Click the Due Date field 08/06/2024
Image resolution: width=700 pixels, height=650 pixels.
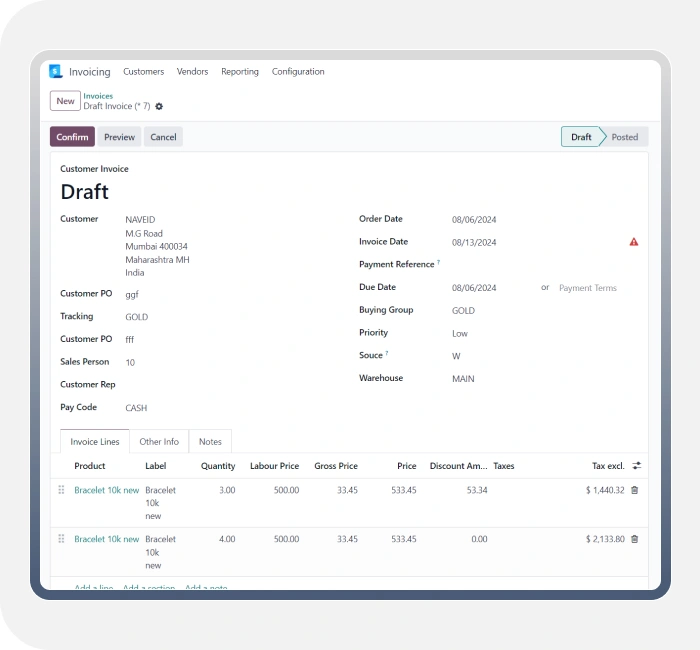click(x=474, y=288)
